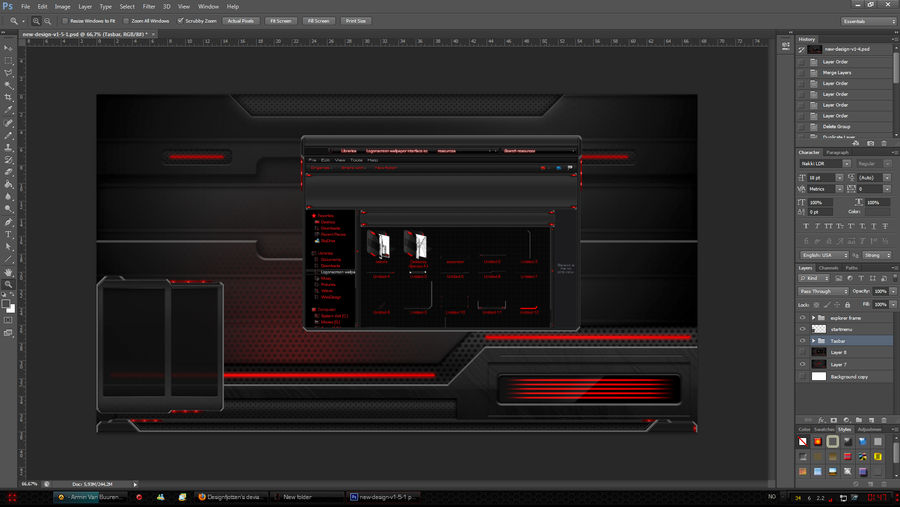The height and width of the screenshot is (507, 900).
Task: Open New folder in the Windows taskbar
Action: coord(307,497)
